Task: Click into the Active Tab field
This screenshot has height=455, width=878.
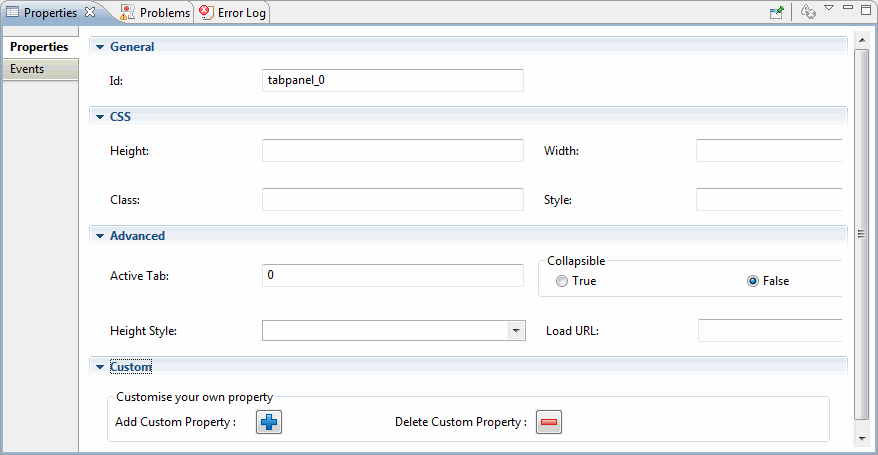Action: point(393,275)
